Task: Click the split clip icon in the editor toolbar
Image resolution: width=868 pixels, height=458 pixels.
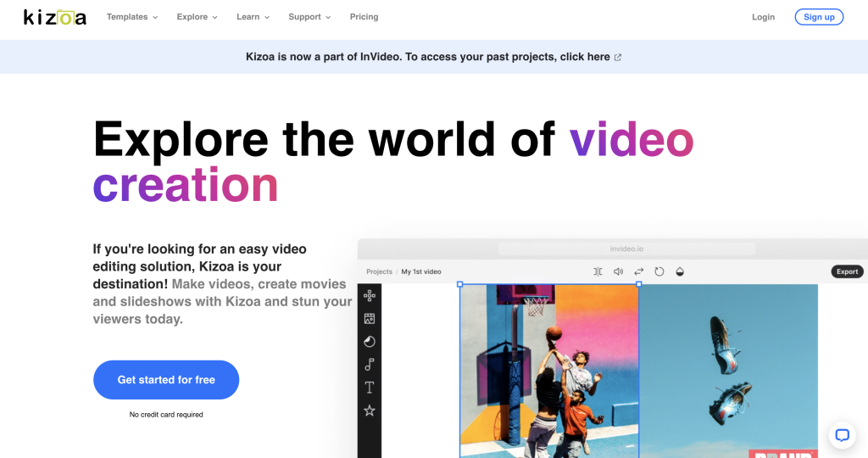Action: click(598, 271)
